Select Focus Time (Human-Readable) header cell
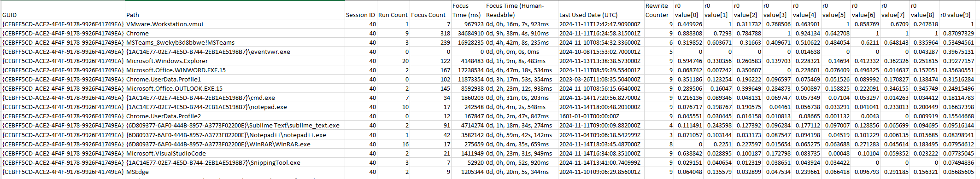The image size is (980, 179). (x=522, y=10)
